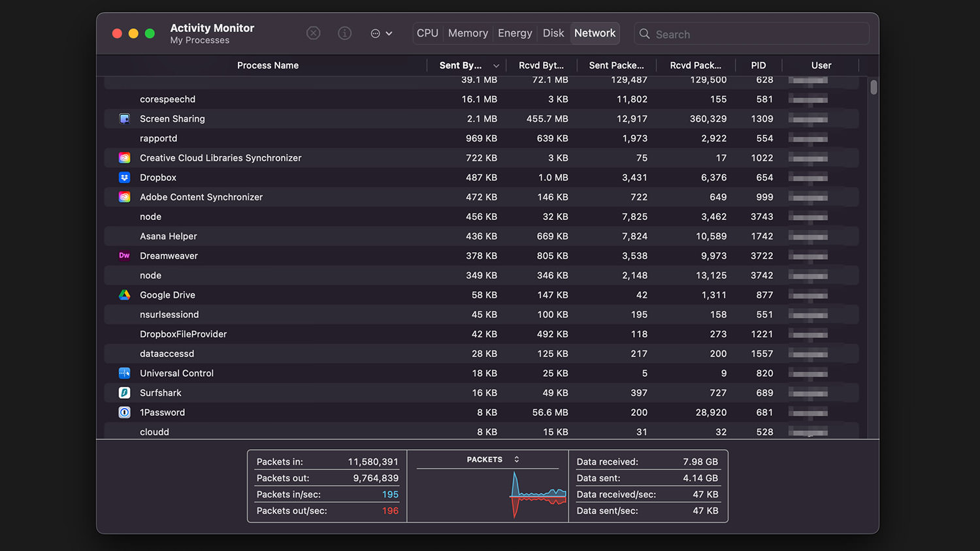Image resolution: width=980 pixels, height=551 pixels.
Task: Click the Packets in/sec value 195
Action: [390, 494]
